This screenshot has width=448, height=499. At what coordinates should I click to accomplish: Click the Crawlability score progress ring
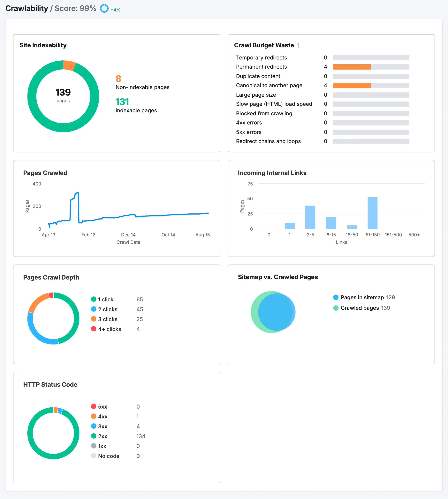[x=104, y=8]
